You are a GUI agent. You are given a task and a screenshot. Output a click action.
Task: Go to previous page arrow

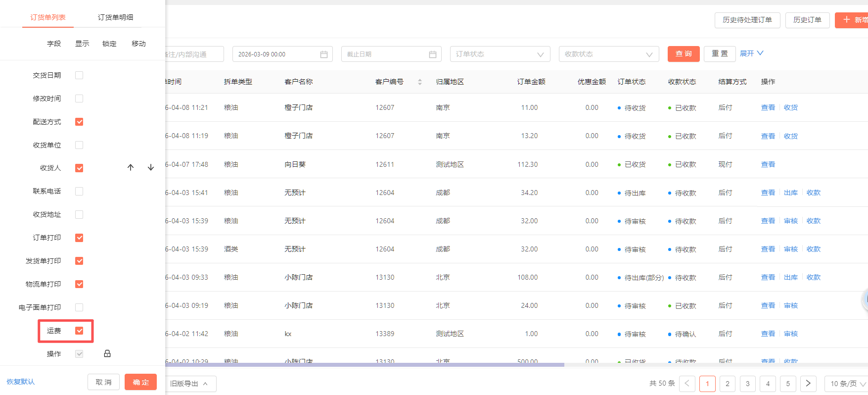pos(687,384)
